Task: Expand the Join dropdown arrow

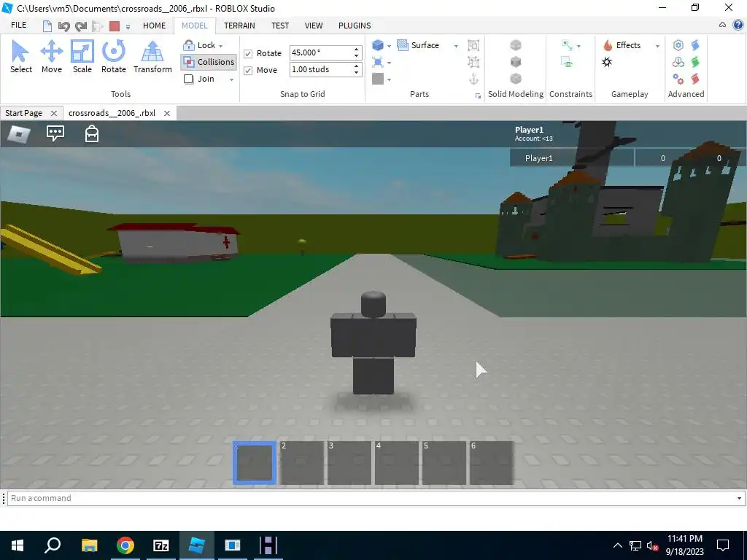Action: click(231, 79)
